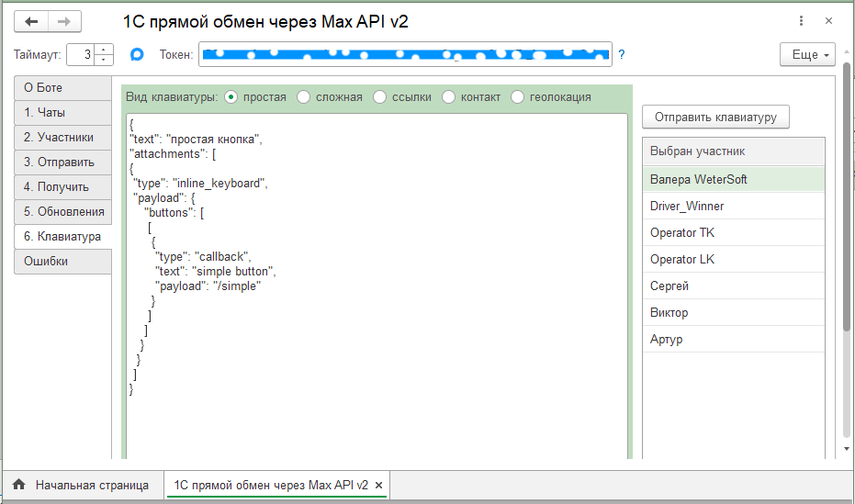Select participant 'Operator TK'
Image resolution: width=855 pixels, height=504 pixels.
[x=734, y=232]
